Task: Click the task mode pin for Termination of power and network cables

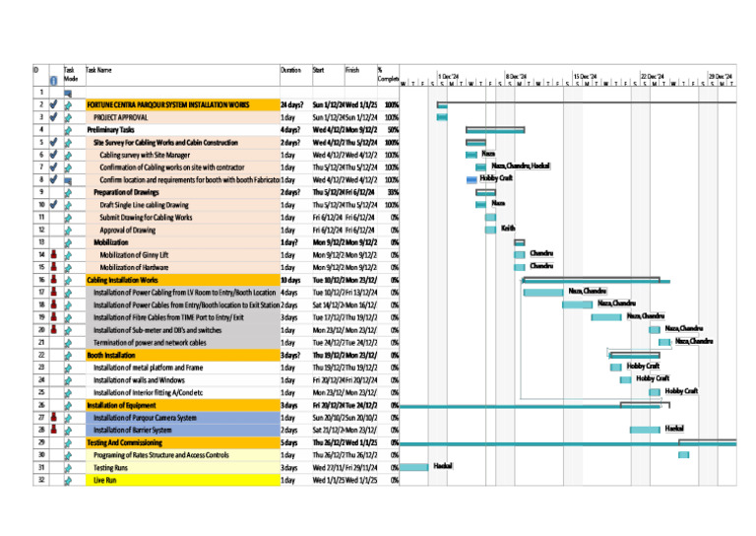Action: (68, 343)
